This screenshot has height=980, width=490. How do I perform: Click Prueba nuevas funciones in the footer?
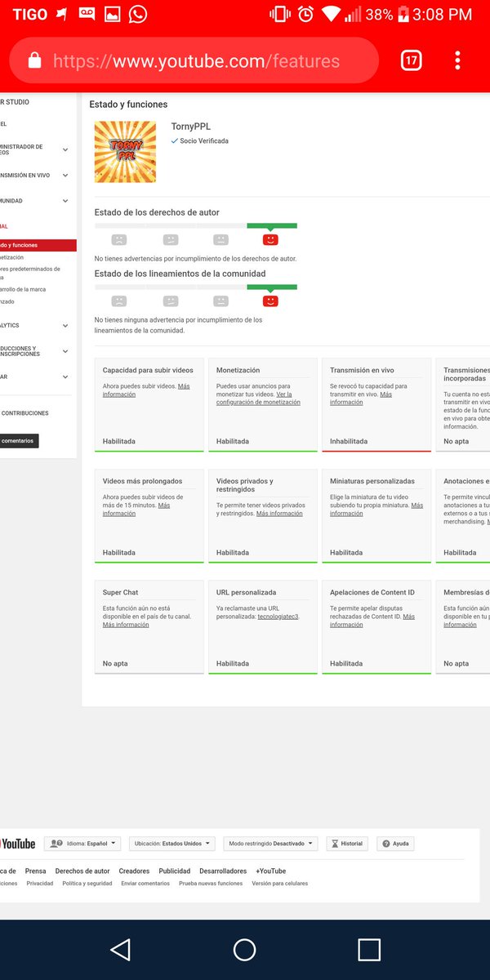click(211, 884)
